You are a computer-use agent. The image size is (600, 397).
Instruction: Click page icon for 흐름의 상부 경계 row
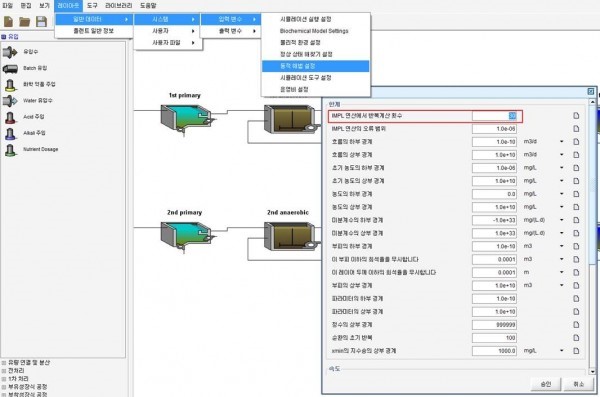click(x=576, y=155)
